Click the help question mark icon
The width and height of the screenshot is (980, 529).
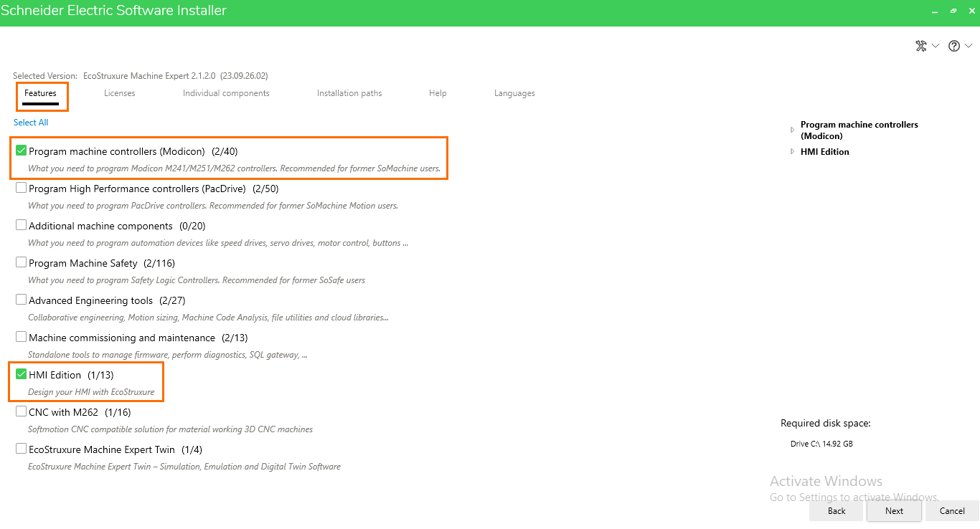point(954,46)
